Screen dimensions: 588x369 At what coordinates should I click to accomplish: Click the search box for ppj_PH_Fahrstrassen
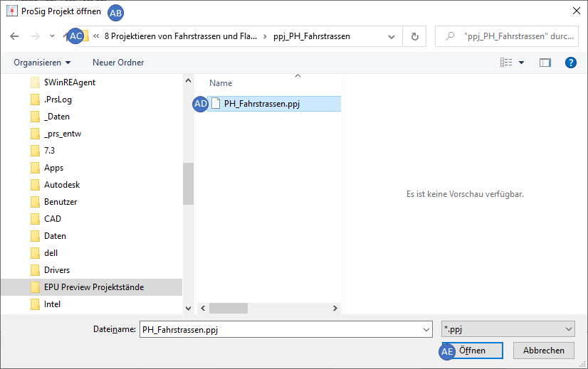507,36
